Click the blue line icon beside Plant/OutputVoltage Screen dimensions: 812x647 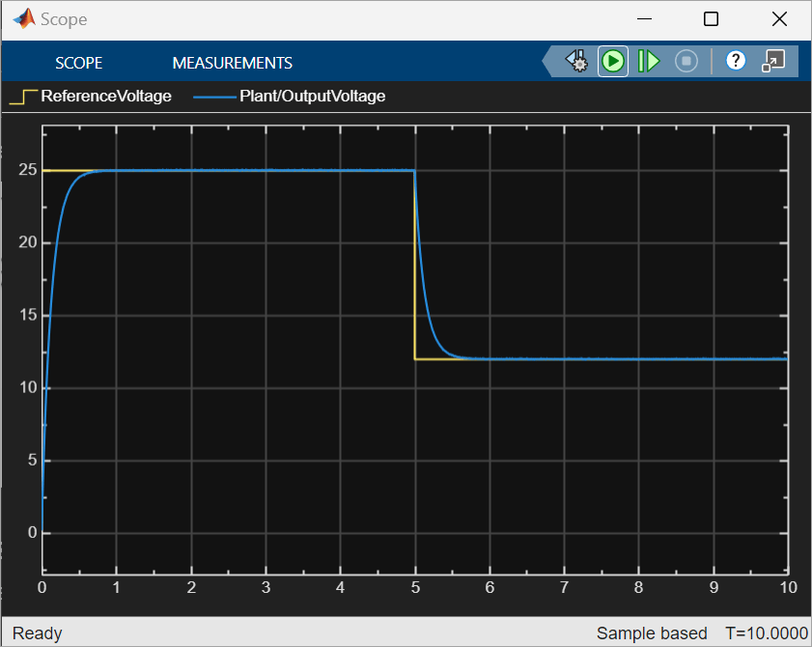coord(214,96)
